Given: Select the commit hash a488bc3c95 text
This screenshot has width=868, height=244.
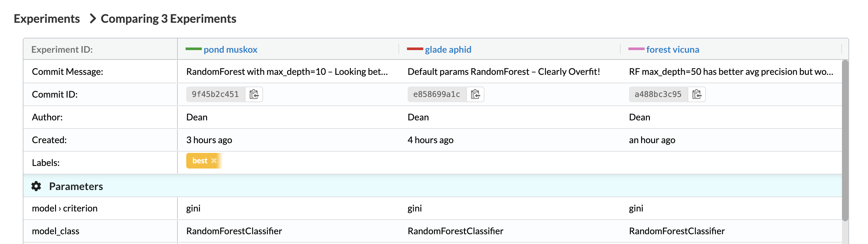Looking at the screenshot, I should [658, 94].
